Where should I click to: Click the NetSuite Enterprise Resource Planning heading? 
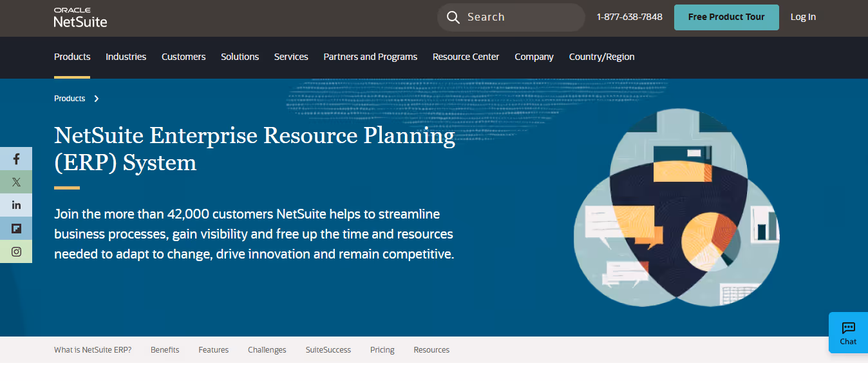tap(254, 149)
